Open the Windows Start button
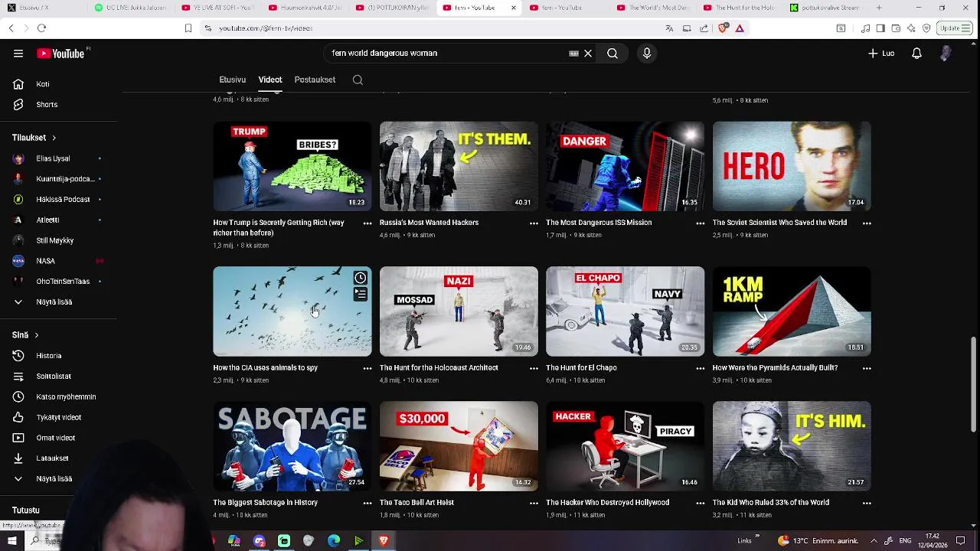980x551 pixels. tap(11, 541)
